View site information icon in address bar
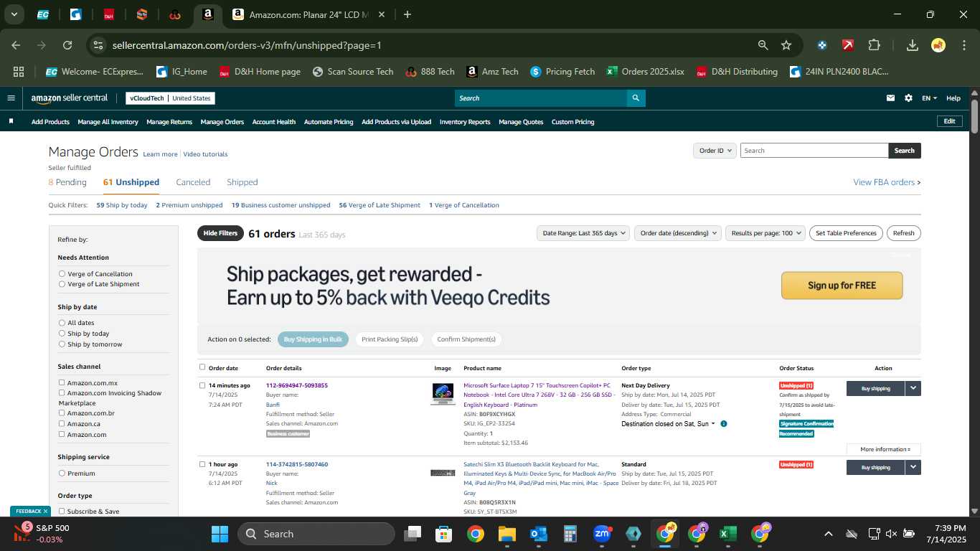This screenshot has width=980, height=551. [98, 45]
